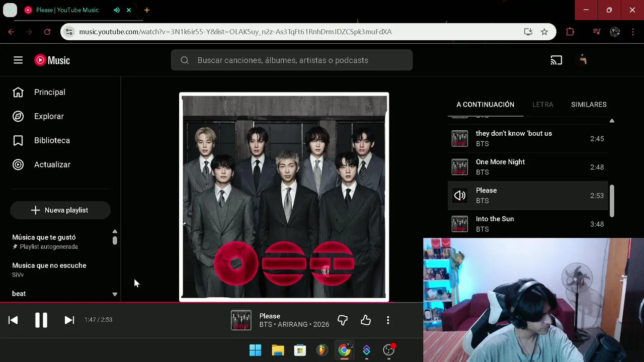Viewport: 644px width, 362px height.
Task: Like the song Please
Action: 366,320
